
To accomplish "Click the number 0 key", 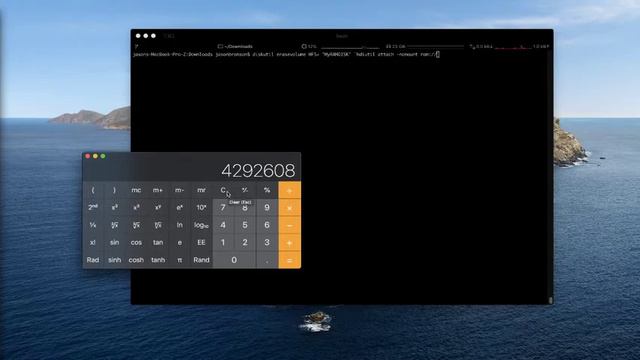I will [x=234, y=260].
